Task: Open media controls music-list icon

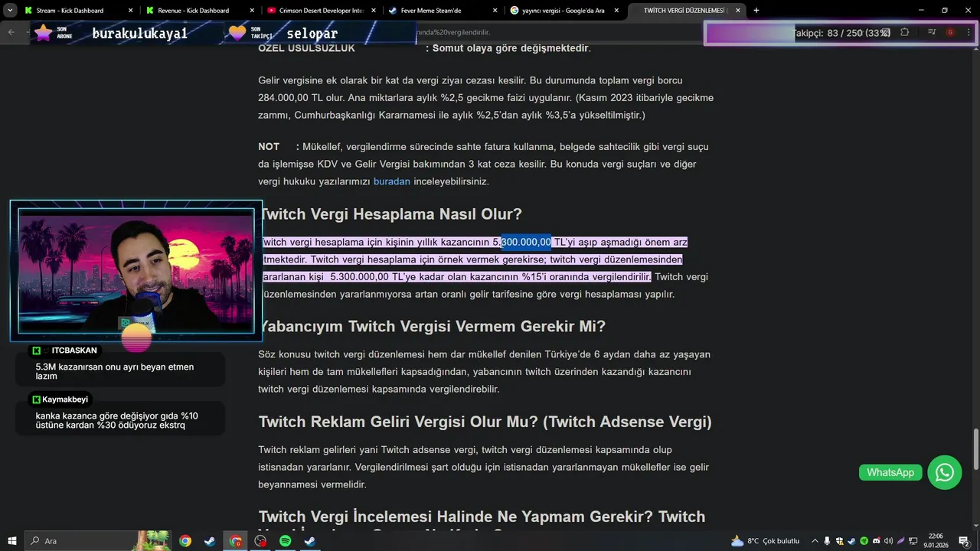Action: click(x=932, y=32)
